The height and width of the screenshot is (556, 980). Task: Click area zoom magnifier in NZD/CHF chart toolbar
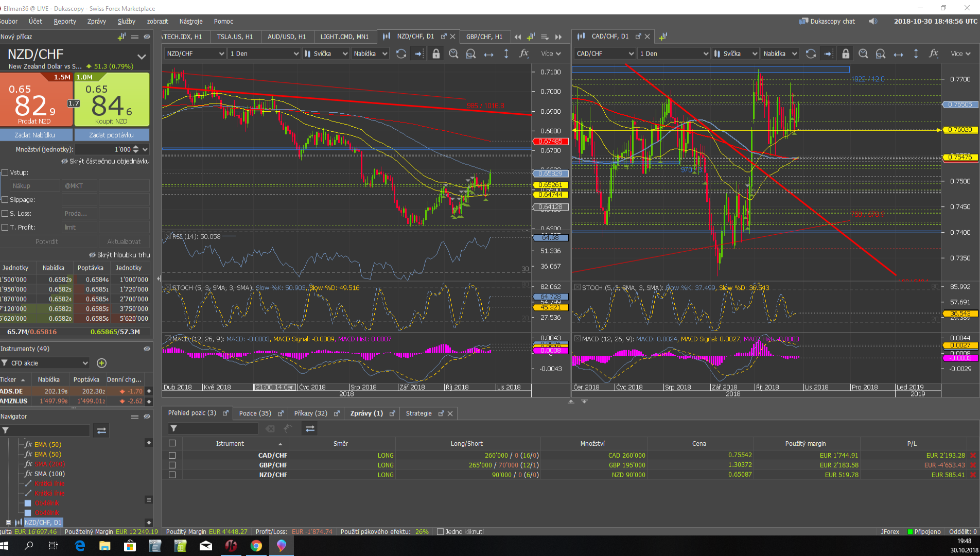[x=471, y=54]
